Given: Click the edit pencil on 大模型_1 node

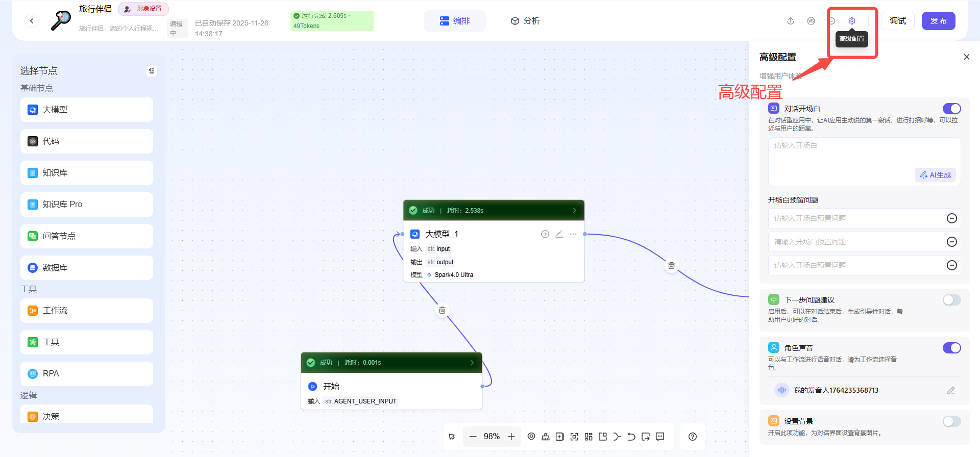Looking at the screenshot, I should (x=559, y=234).
